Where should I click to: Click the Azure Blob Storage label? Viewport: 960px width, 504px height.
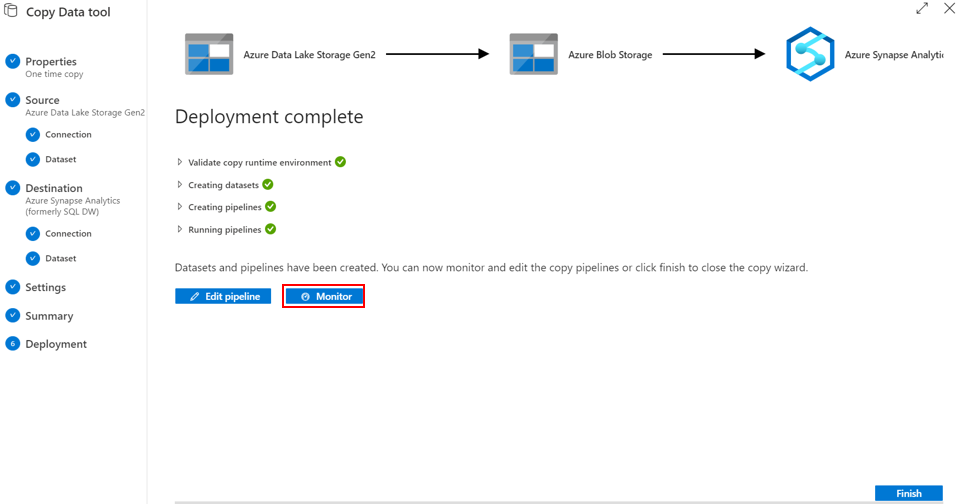[x=610, y=55]
